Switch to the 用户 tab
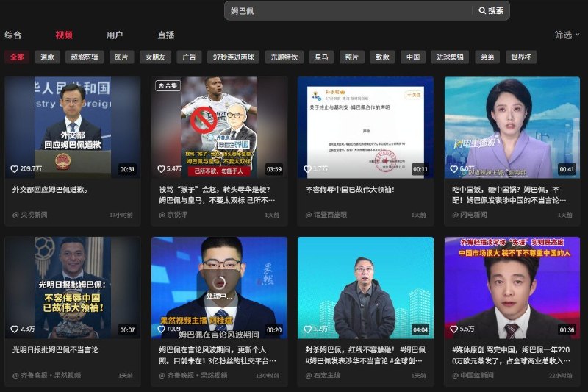The image size is (588, 392). coord(115,35)
